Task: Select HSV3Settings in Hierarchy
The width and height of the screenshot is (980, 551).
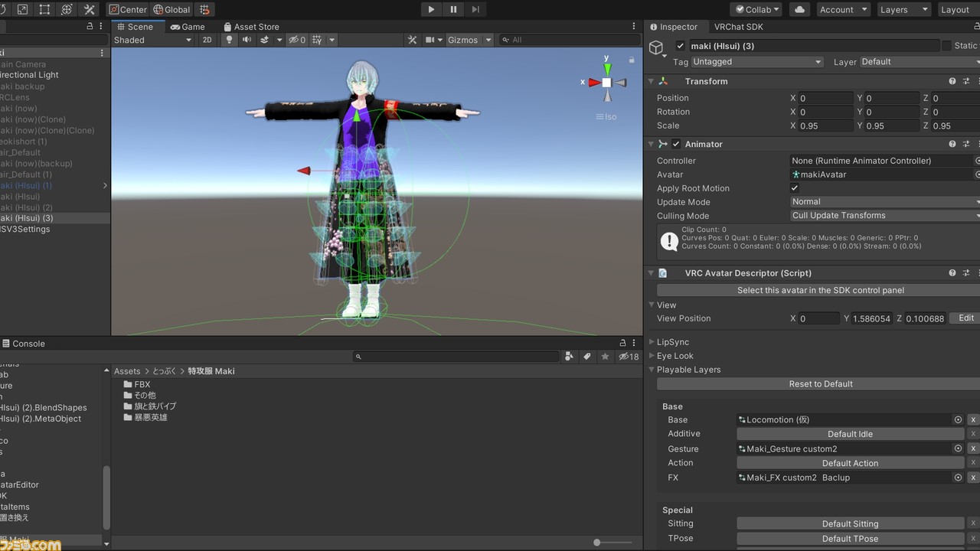Action: pyautogui.click(x=24, y=229)
